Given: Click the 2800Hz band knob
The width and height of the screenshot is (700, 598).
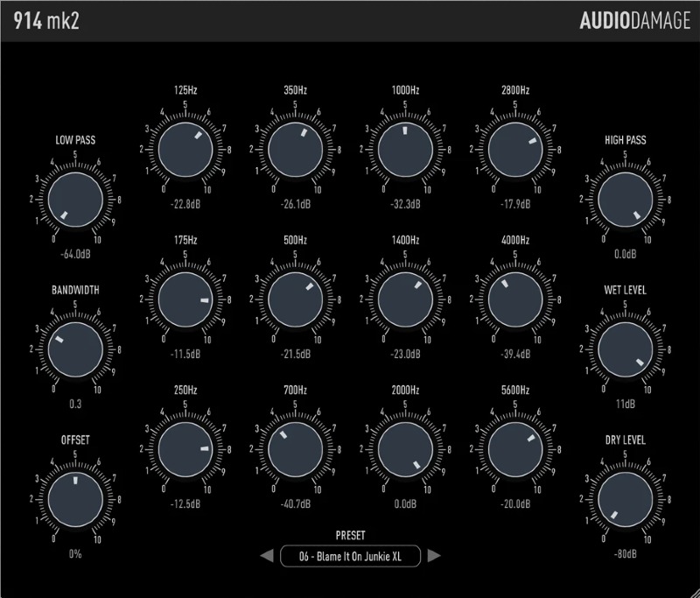Looking at the screenshot, I should (515, 150).
